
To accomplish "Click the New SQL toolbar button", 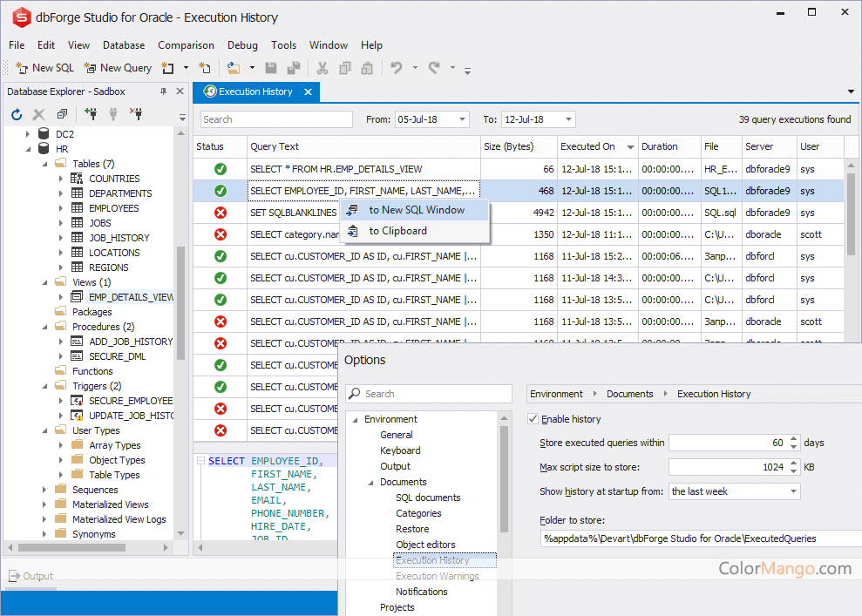I will click(x=45, y=68).
